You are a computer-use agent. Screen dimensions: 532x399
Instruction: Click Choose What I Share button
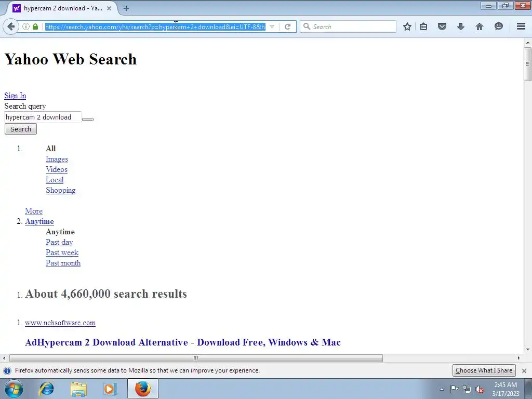coord(484,370)
